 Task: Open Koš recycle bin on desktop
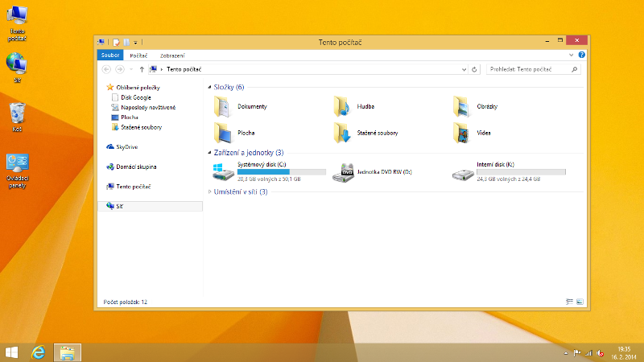click(17, 113)
